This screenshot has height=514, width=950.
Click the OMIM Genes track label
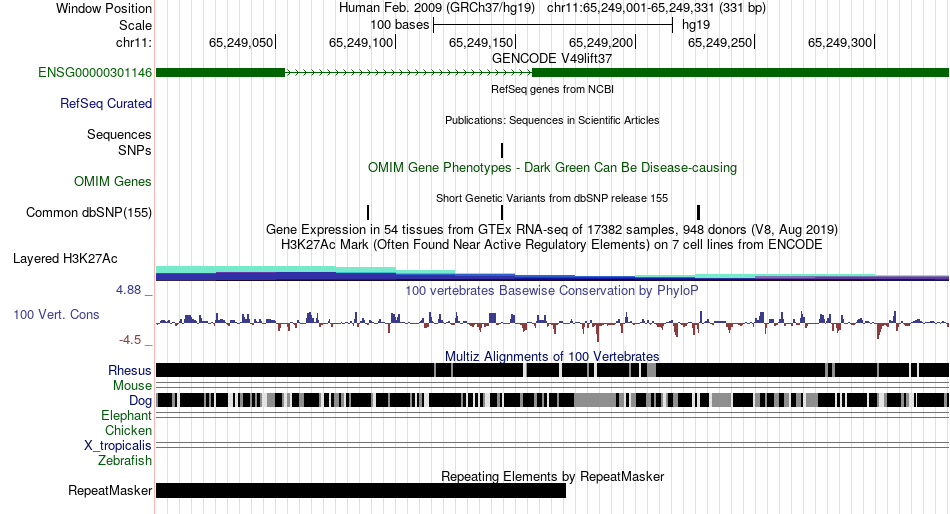(x=113, y=181)
